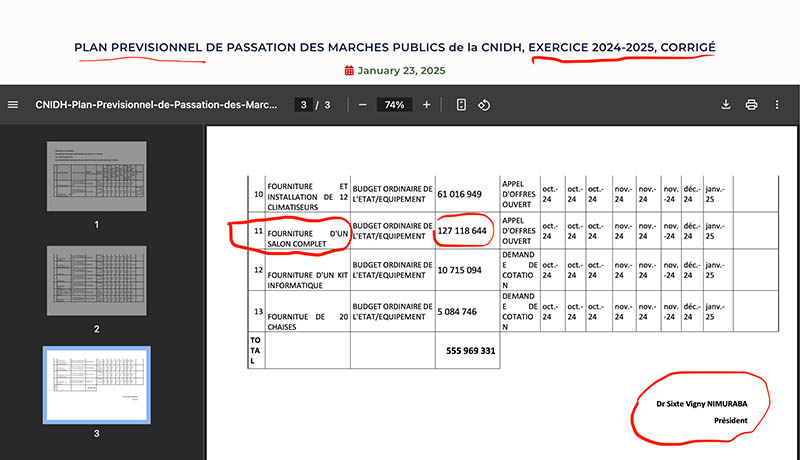The image size is (800, 460).
Task: Toggle the PDF sidebar menu icon
Action: (x=13, y=105)
